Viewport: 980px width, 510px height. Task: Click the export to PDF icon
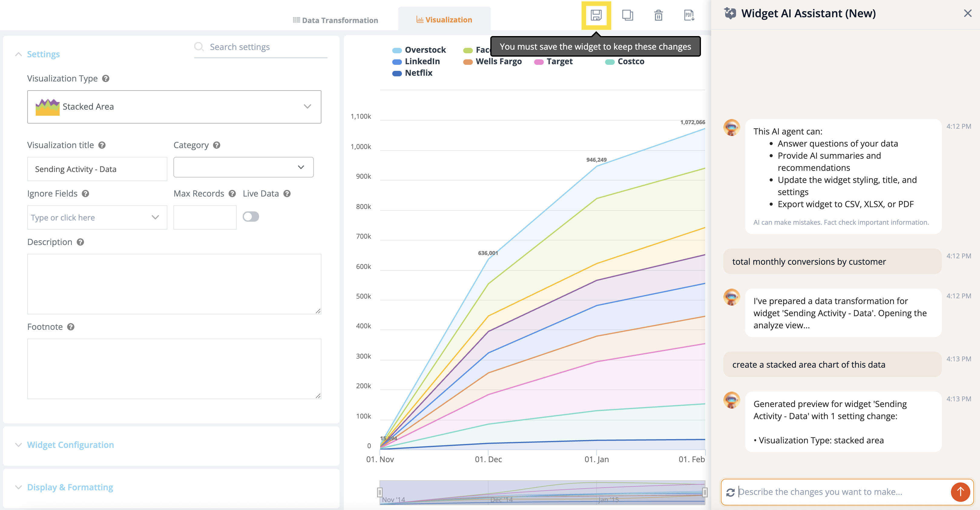click(689, 15)
